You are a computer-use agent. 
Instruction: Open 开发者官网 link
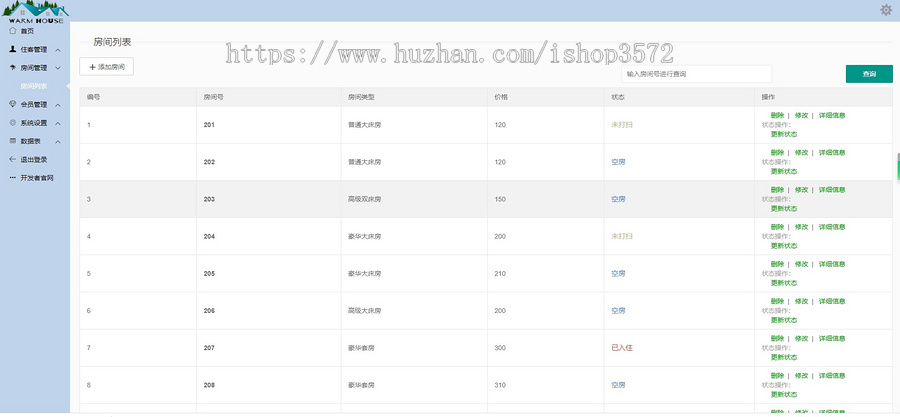click(x=37, y=178)
